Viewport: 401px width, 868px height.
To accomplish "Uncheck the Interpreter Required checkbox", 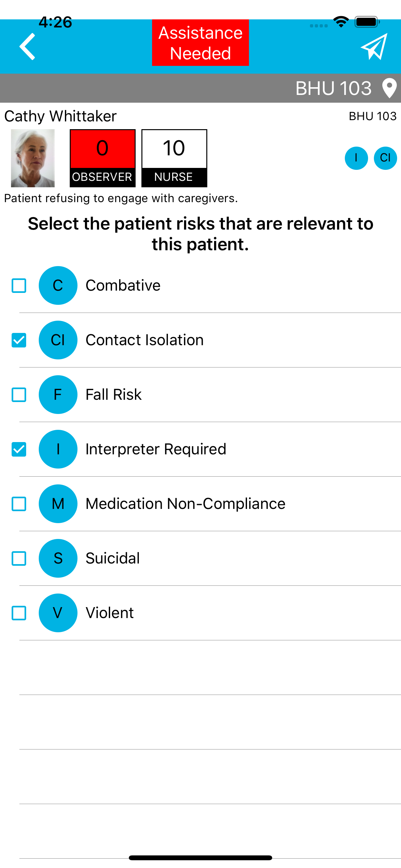I will tap(19, 449).
